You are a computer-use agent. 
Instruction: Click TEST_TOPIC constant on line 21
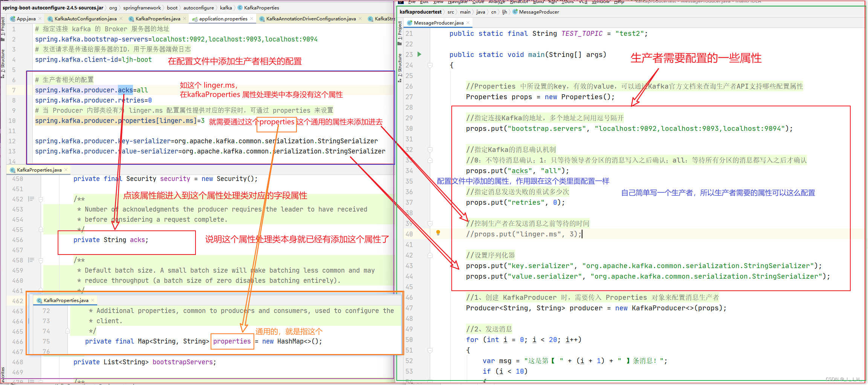(582, 33)
